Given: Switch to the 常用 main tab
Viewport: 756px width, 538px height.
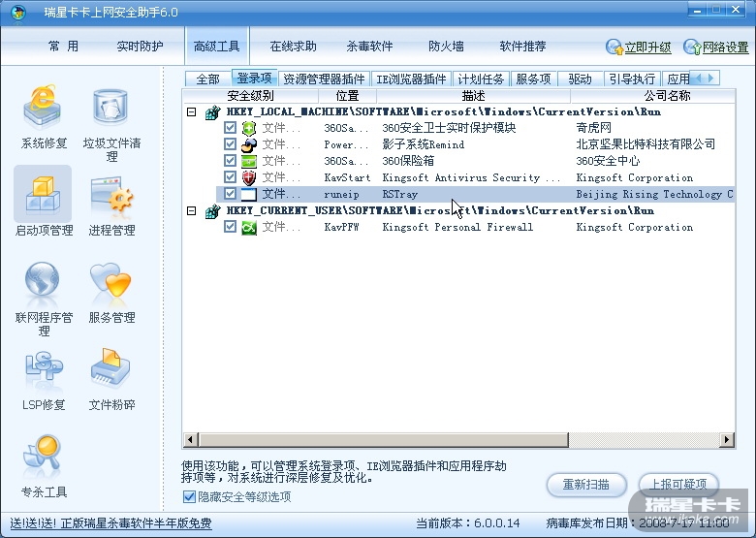Looking at the screenshot, I should click(63, 47).
